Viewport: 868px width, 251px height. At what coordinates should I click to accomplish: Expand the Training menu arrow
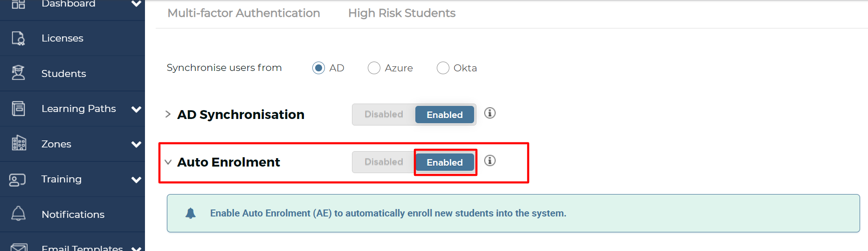click(136, 180)
